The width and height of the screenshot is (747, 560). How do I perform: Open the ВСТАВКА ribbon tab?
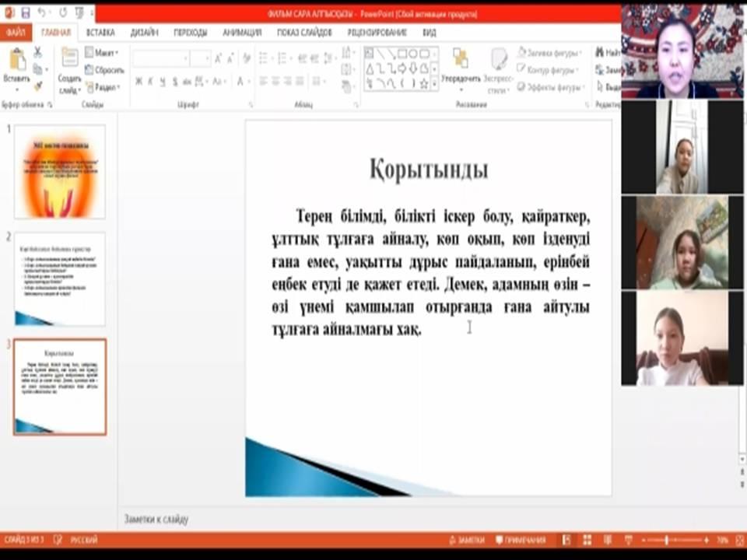pos(100,33)
